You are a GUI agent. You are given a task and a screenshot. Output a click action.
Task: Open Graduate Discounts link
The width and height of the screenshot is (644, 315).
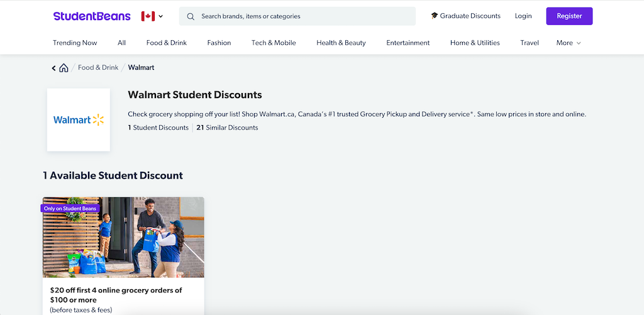click(x=466, y=16)
